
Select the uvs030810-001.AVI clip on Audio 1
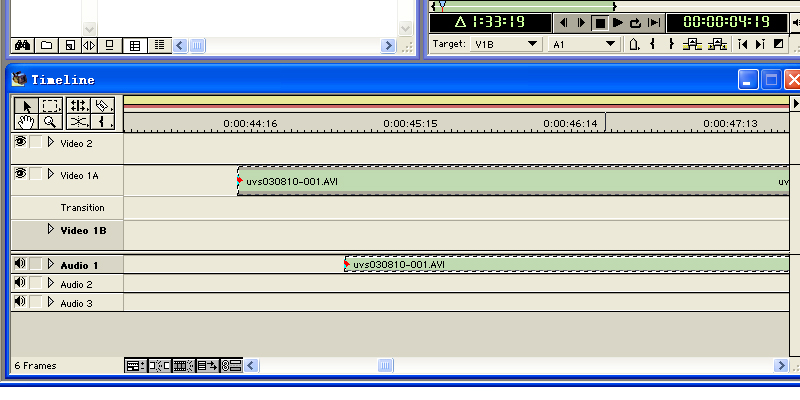[x=567, y=264]
